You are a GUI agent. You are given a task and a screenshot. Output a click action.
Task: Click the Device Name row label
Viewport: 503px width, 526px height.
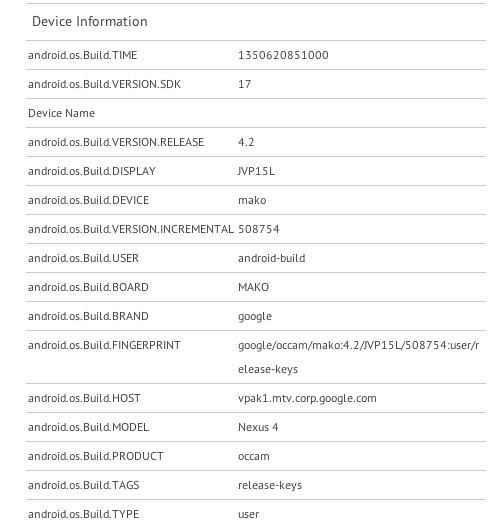pyautogui.click(x=61, y=113)
